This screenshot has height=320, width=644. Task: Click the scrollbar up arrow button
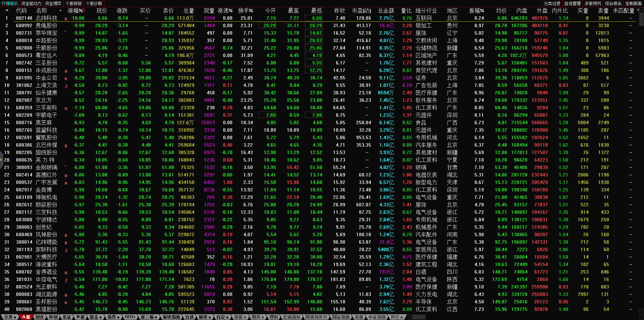click(x=641, y=11)
